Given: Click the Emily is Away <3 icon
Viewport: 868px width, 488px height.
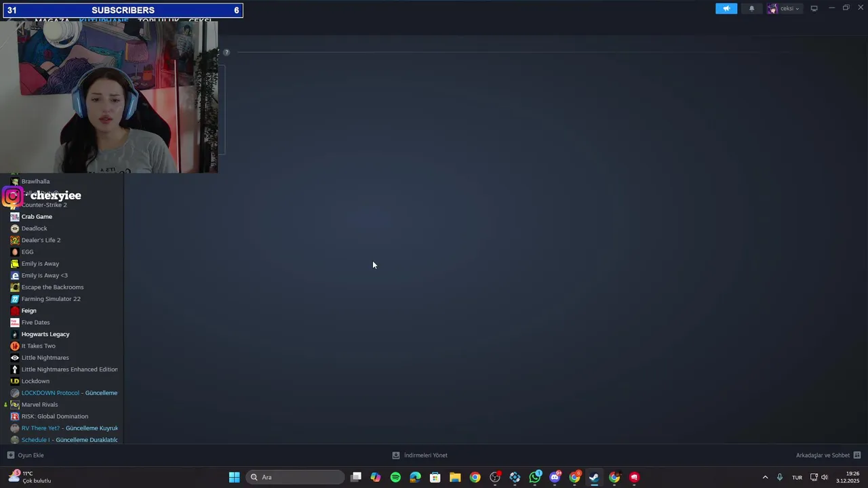Looking at the screenshot, I should 15,276.
